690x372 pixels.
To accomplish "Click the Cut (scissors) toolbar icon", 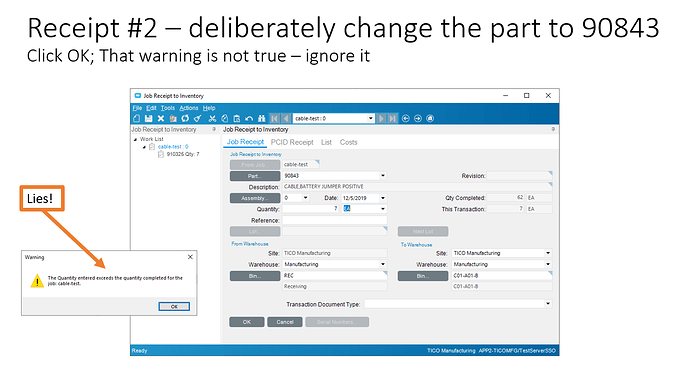I will [x=213, y=118].
